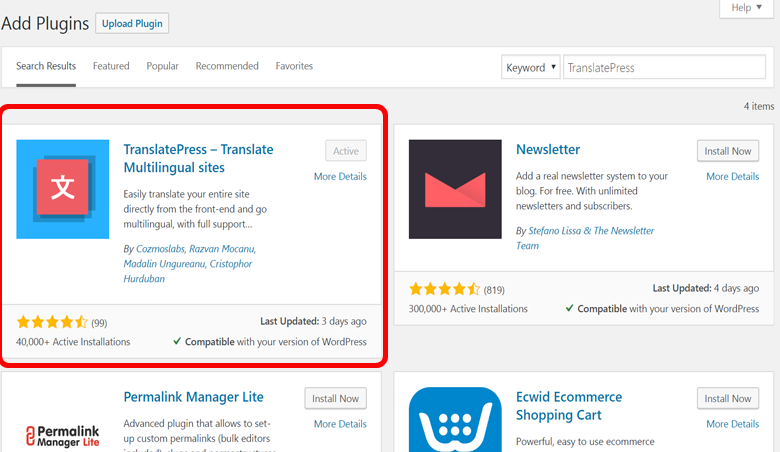Image resolution: width=780 pixels, height=452 pixels.
Task: Open the TranslatePress – Translate Multilingual sites title
Action: tap(198, 158)
